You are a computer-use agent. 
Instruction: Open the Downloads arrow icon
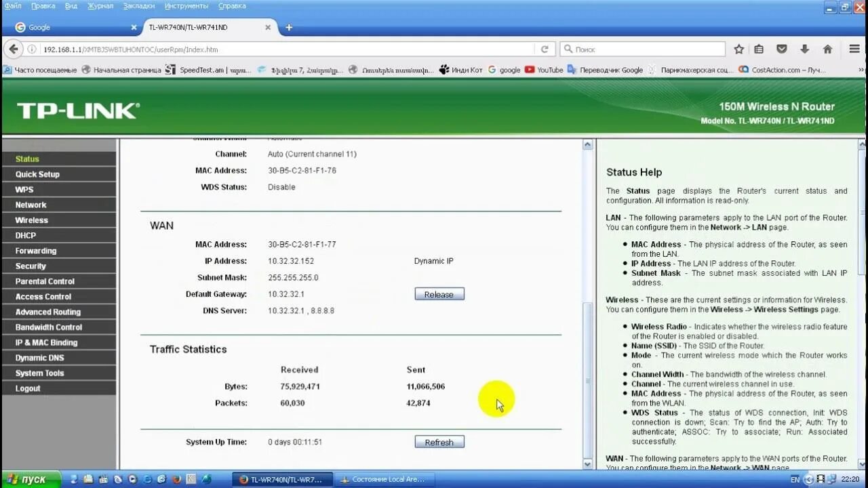point(804,49)
